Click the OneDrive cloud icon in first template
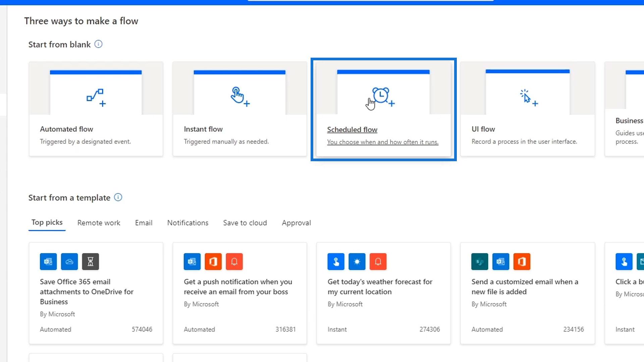The width and height of the screenshot is (644, 362). (69, 261)
